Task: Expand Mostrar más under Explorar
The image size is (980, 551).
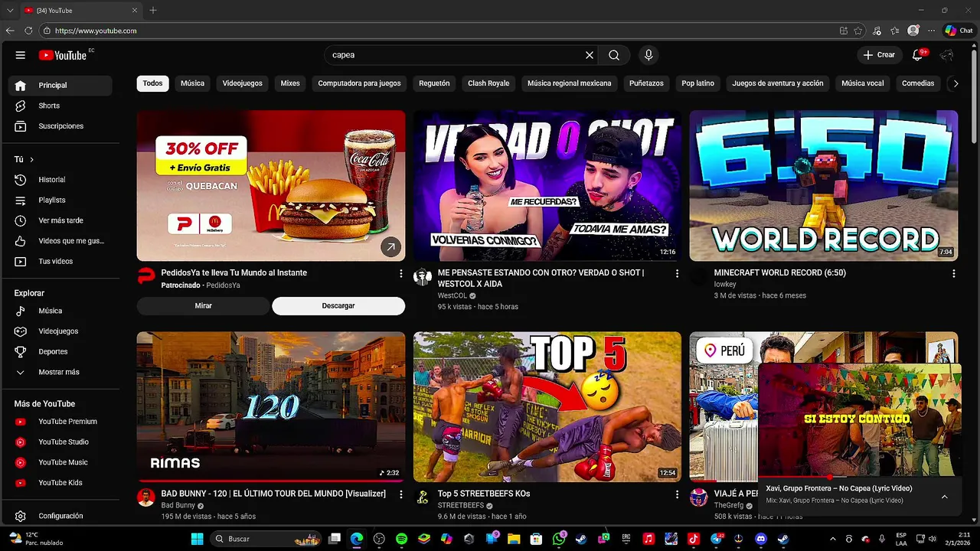Action: coord(61,372)
